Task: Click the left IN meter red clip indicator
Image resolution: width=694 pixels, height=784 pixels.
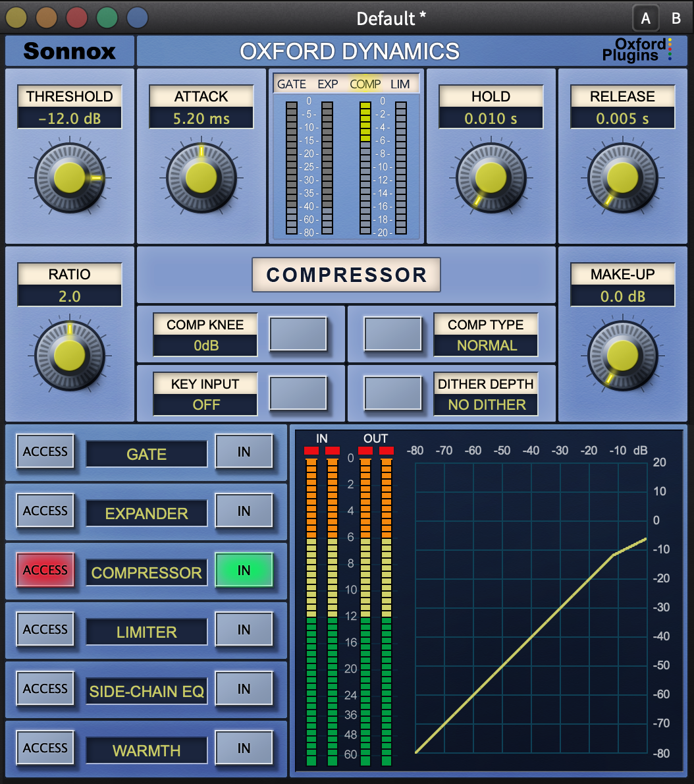Action: [311, 451]
